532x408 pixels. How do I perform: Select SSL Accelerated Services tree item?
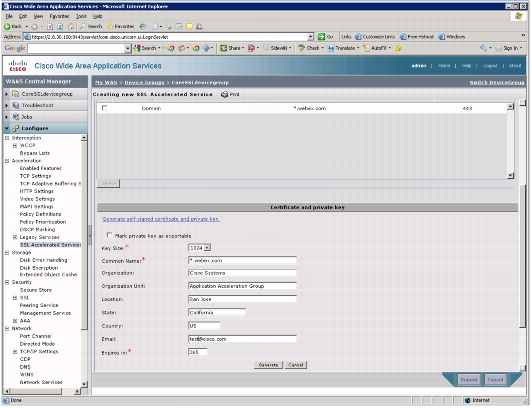tap(51, 246)
